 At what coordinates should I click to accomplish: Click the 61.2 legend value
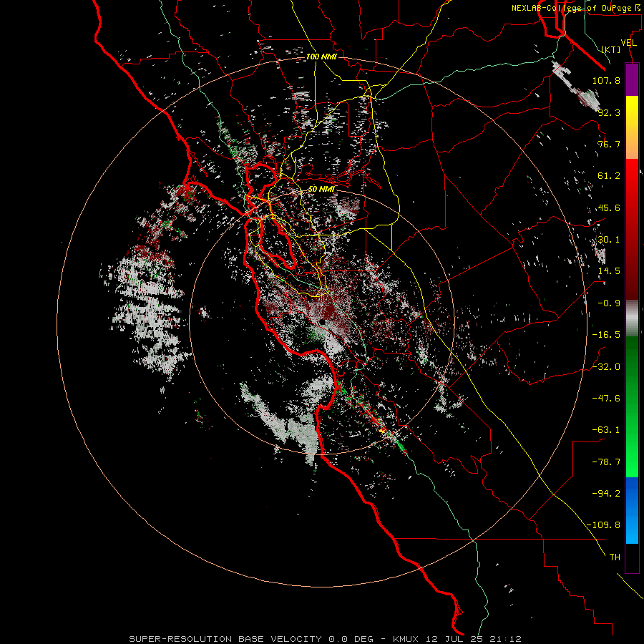pos(609,176)
